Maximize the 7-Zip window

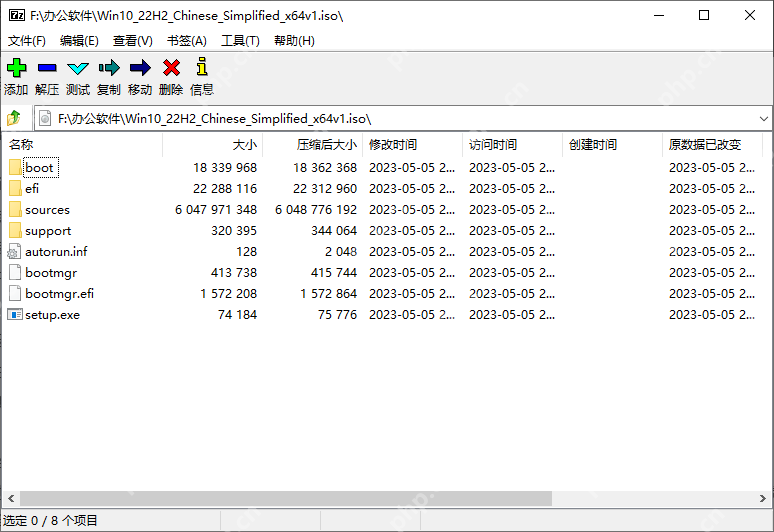tap(704, 15)
